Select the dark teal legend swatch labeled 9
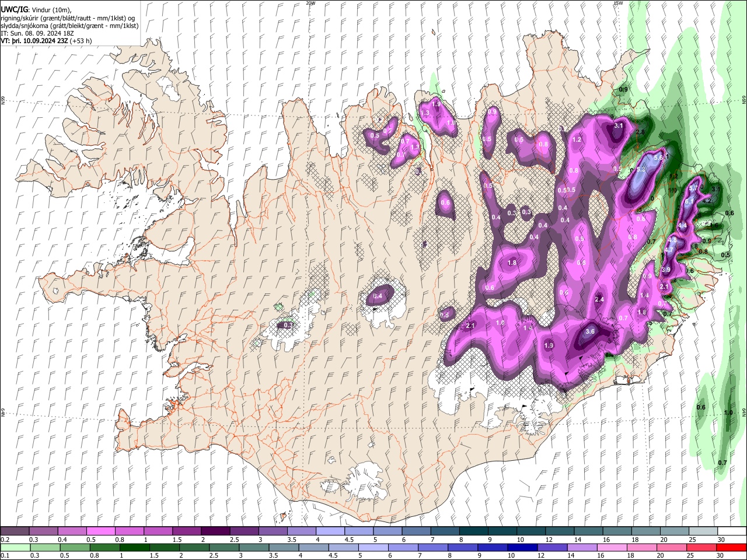This screenshot has width=747, height=560. point(501,531)
